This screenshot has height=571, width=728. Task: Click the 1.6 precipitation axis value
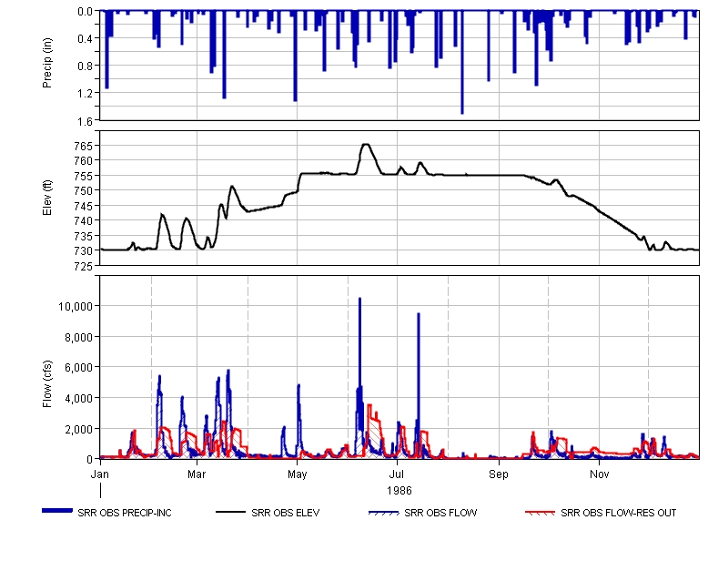tap(85, 121)
